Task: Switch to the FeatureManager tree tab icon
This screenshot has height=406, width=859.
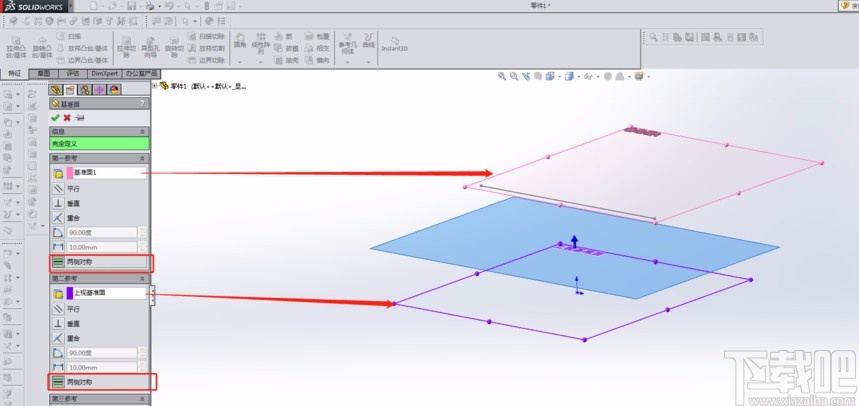Action: (55, 90)
